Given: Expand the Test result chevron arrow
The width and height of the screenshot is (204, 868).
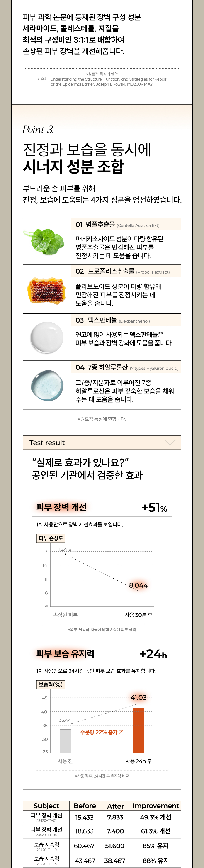Looking at the screenshot, I should click(170, 443).
